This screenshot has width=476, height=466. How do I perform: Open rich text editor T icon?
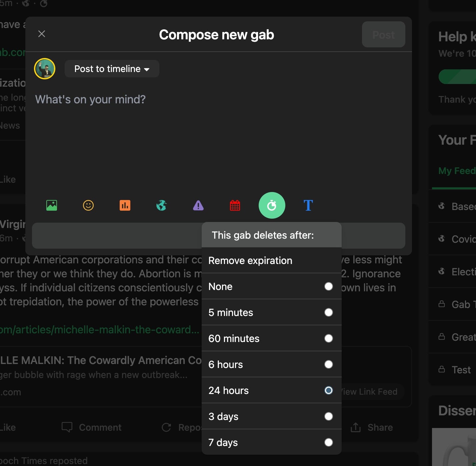click(x=308, y=205)
